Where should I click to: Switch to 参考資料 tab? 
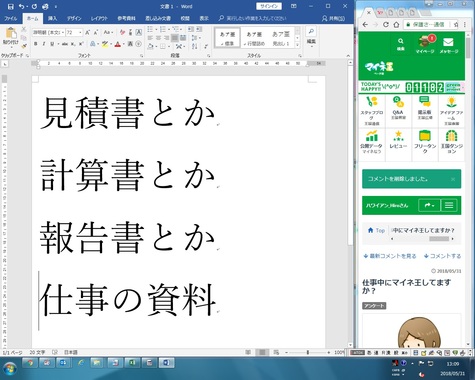coord(126,18)
